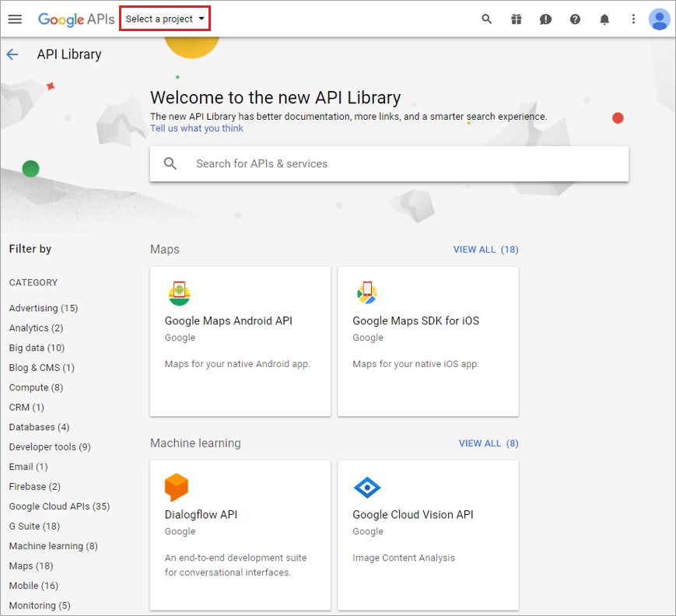Filter by Machine learning (8) in sidebar
Image resolution: width=676 pixels, height=616 pixels.
pos(54,546)
